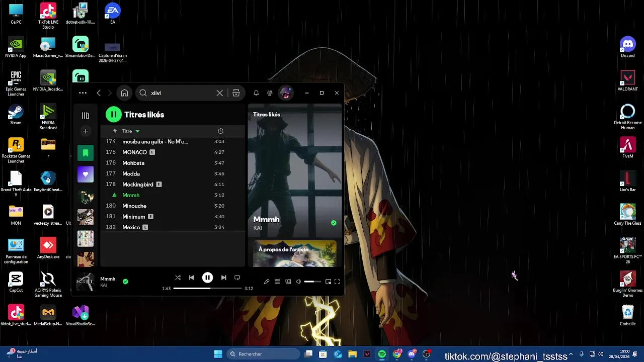
Task: Open the Browse icon next to search
Action: (x=236, y=93)
